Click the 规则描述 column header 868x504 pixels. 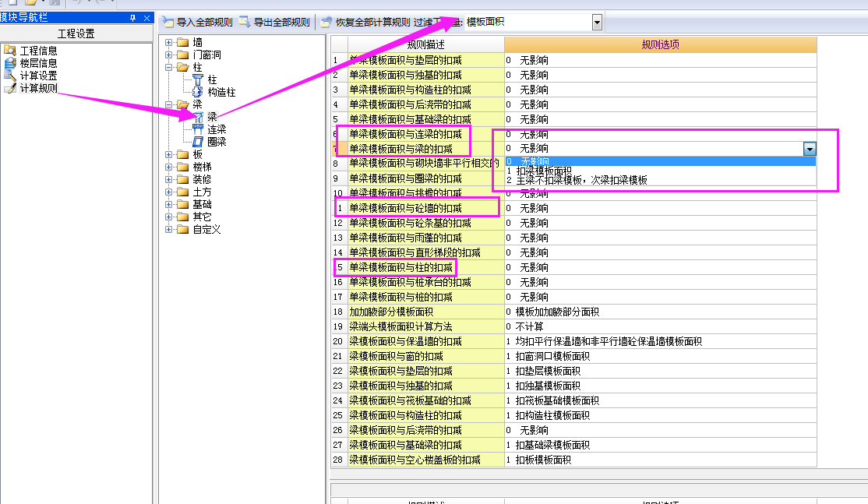click(425, 44)
